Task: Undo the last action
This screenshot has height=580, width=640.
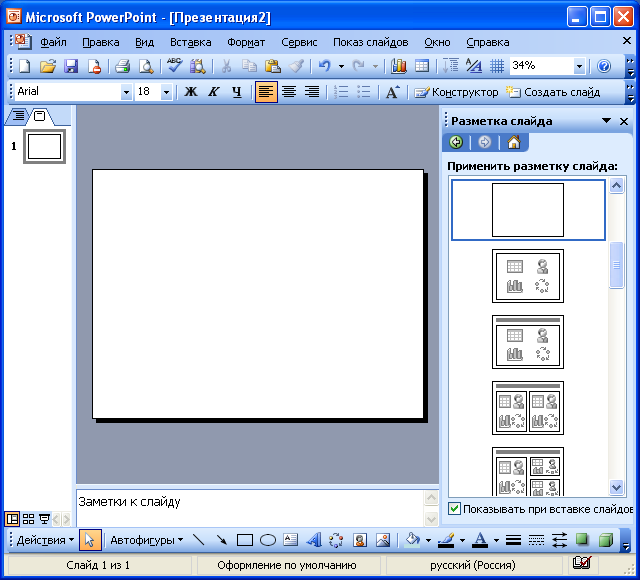Action: pyautogui.click(x=324, y=66)
